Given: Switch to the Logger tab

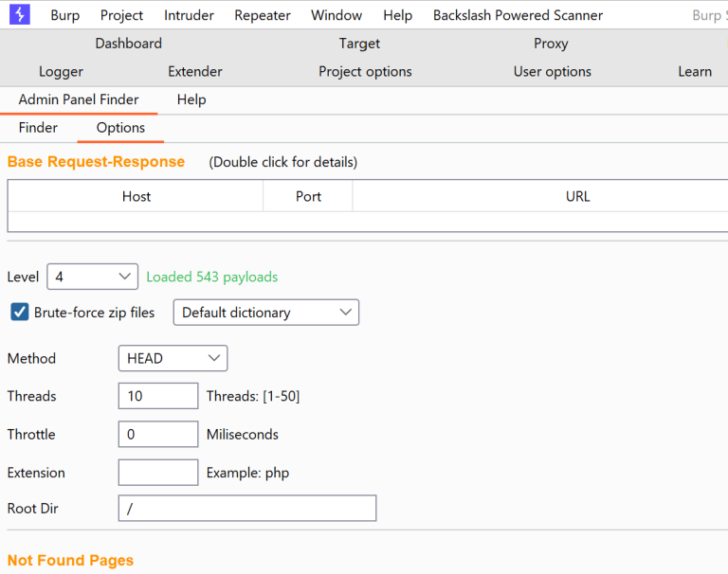Looking at the screenshot, I should click(61, 71).
